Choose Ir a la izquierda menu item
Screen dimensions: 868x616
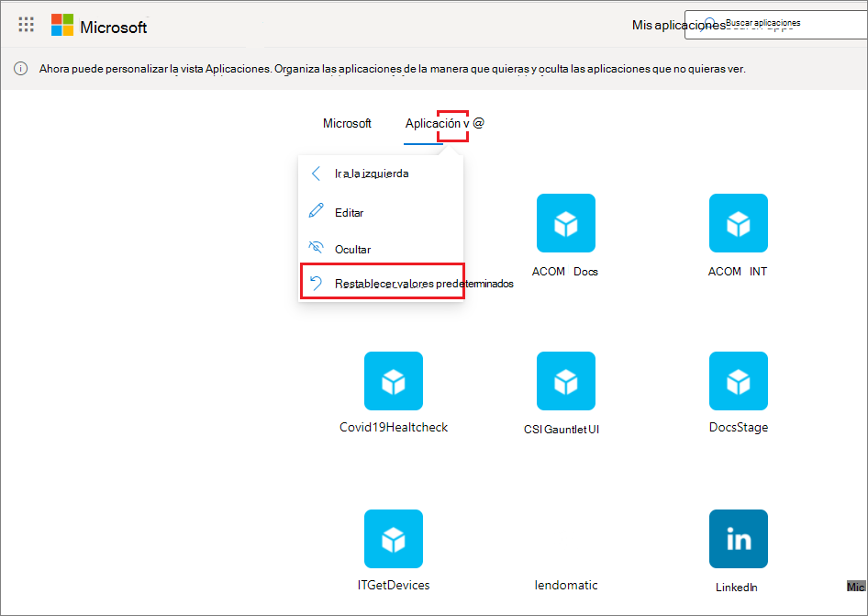(381, 174)
